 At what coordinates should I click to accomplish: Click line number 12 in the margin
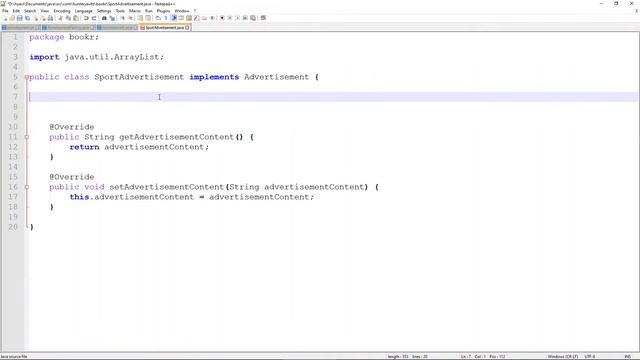(x=13, y=147)
